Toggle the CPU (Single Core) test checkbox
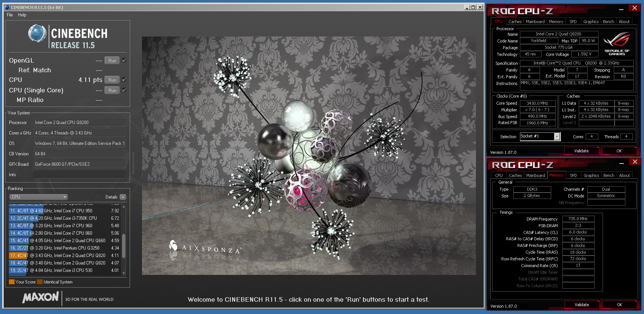Viewport: 644px width, 314px height. (124, 90)
